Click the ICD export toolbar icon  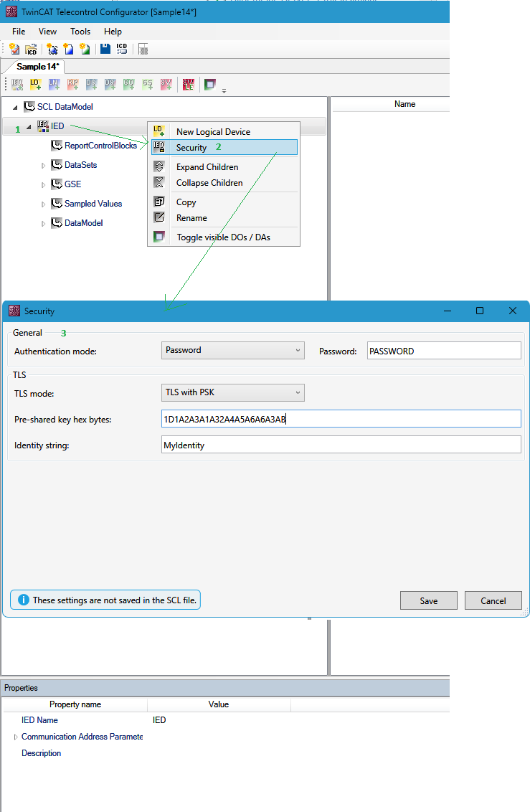pyautogui.click(x=122, y=49)
